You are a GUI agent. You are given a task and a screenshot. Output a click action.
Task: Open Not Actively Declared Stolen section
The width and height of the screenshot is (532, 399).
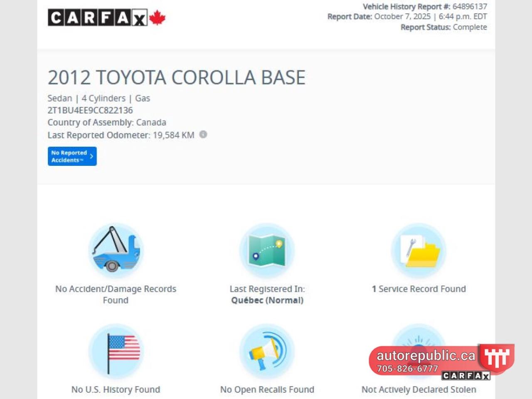[x=419, y=390]
